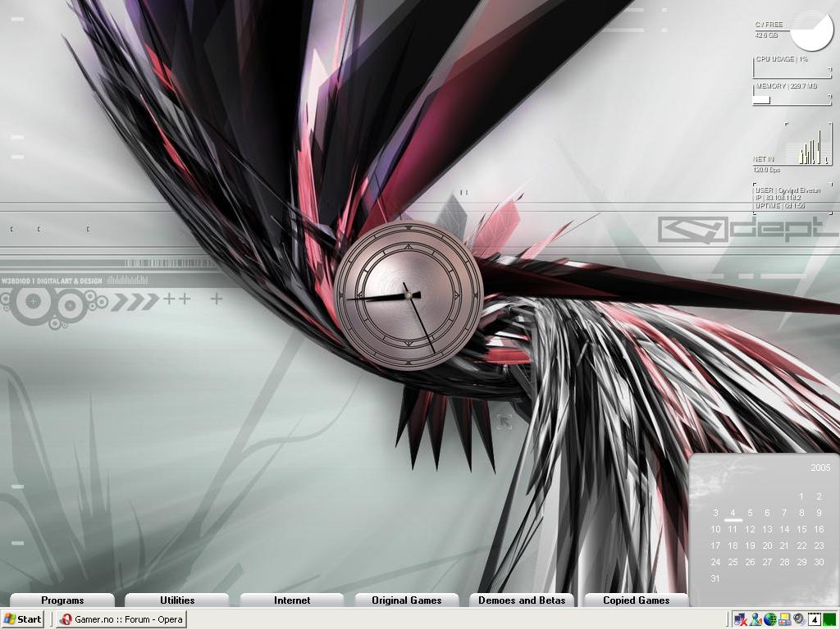840x630 pixels.
Task: Select day 20 on the calendar
Action: [x=767, y=546]
